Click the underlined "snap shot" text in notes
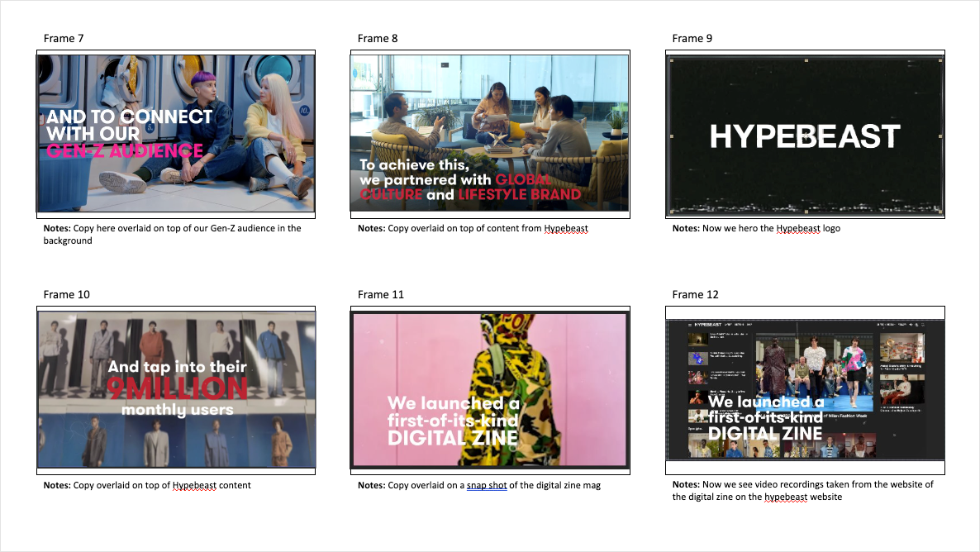Screen dimensions: 980x552 (486, 485)
